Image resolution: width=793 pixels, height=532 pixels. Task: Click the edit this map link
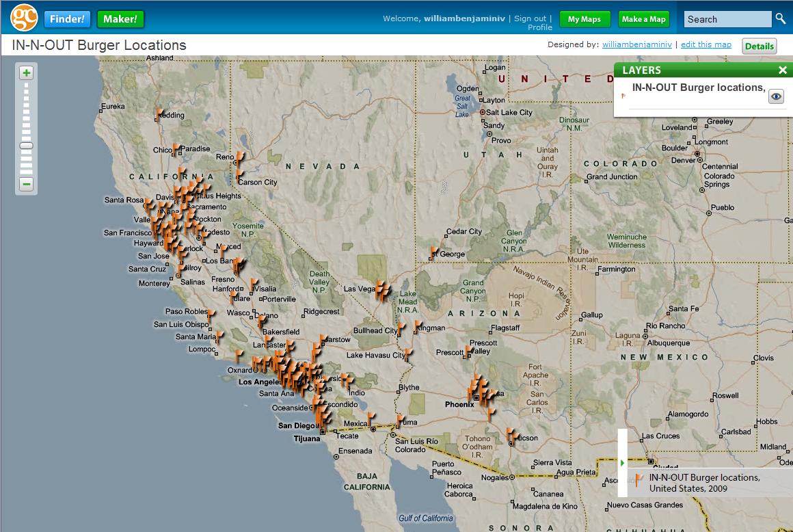pyautogui.click(x=706, y=44)
